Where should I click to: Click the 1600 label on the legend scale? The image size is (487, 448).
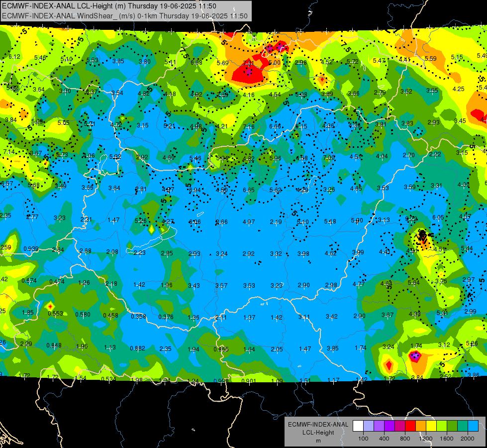pos(447,439)
